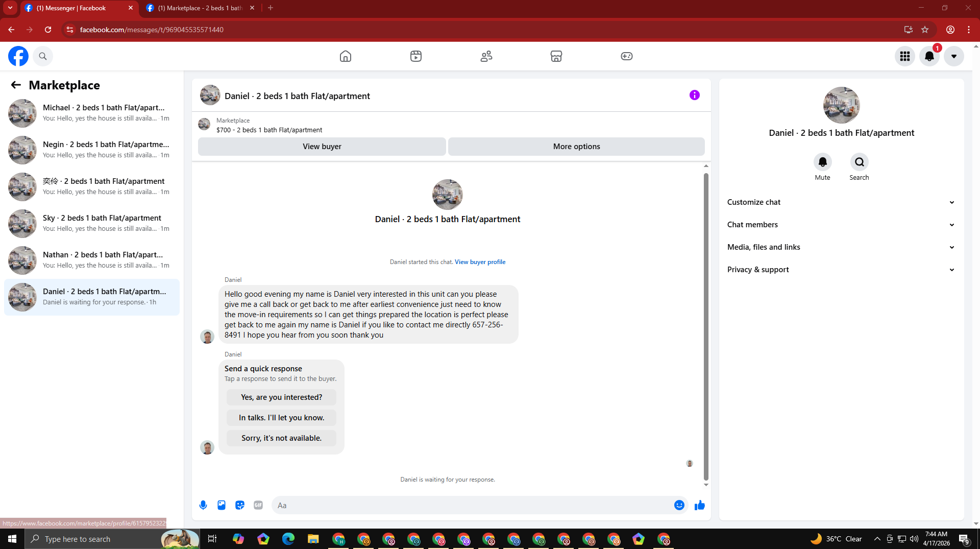Send quick reply In talks. I'll let you know.

tap(281, 418)
